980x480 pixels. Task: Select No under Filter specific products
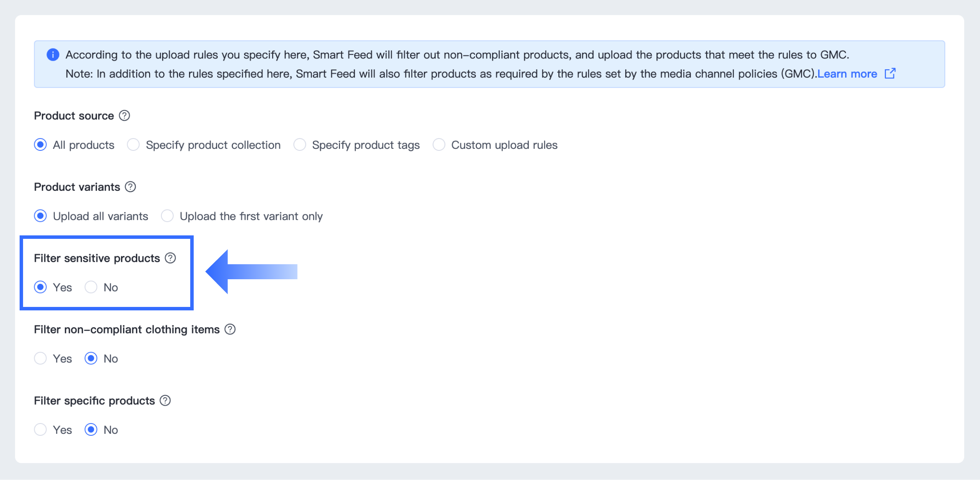[x=91, y=430]
